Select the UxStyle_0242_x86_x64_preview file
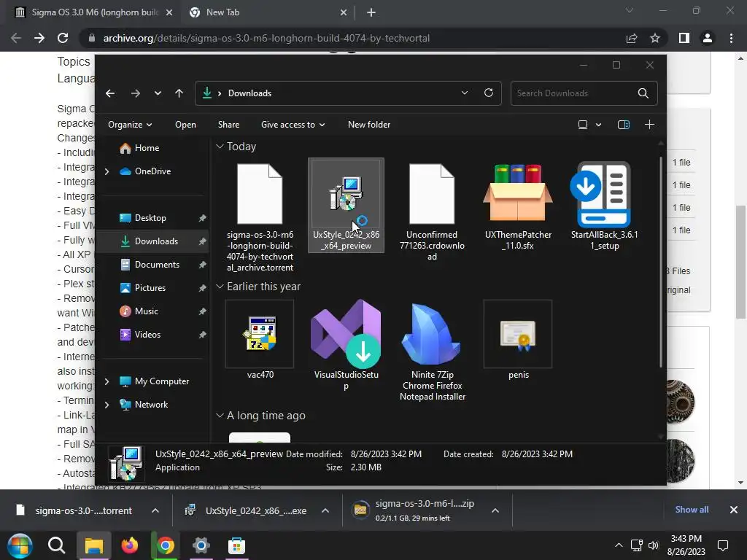 (346, 205)
